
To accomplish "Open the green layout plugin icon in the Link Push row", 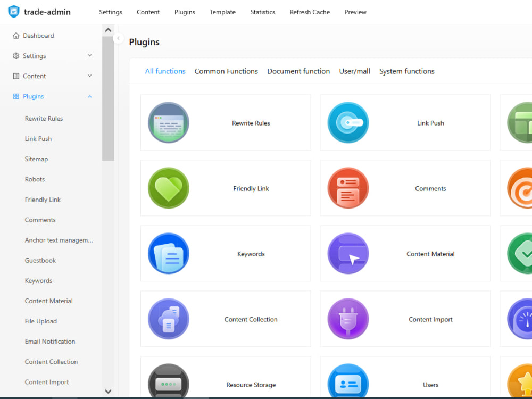I will pyautogui.click(x=520, y=123).
